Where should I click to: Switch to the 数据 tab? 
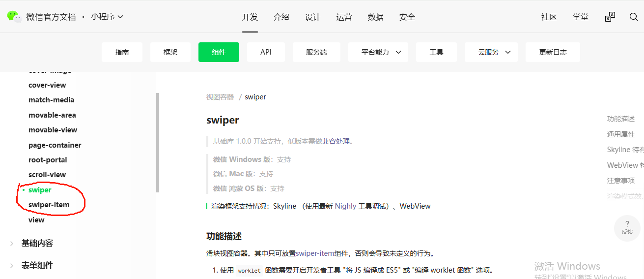click(376, 17)
